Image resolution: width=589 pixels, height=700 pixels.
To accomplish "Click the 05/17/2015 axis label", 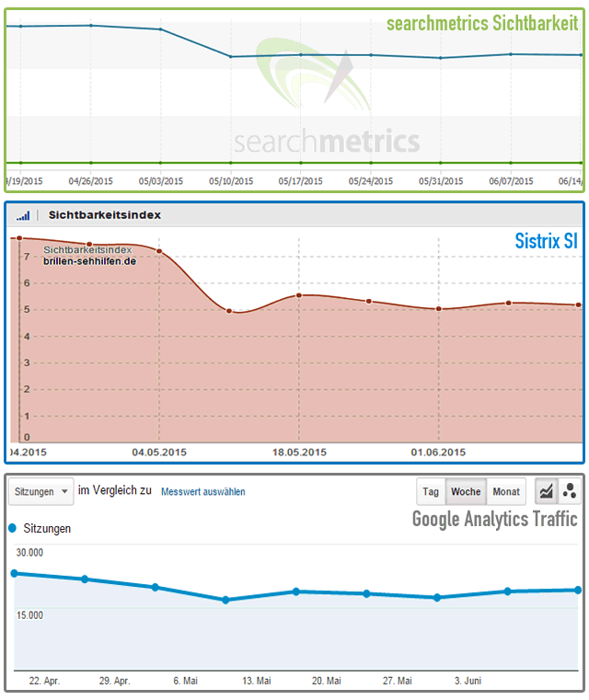I will (301, 181).
